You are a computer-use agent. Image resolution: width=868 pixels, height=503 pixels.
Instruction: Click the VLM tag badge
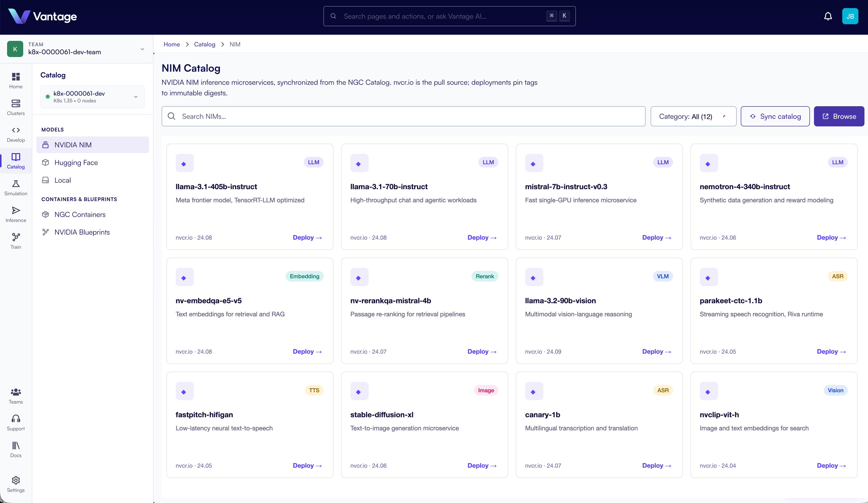click(x=663, y=276)
